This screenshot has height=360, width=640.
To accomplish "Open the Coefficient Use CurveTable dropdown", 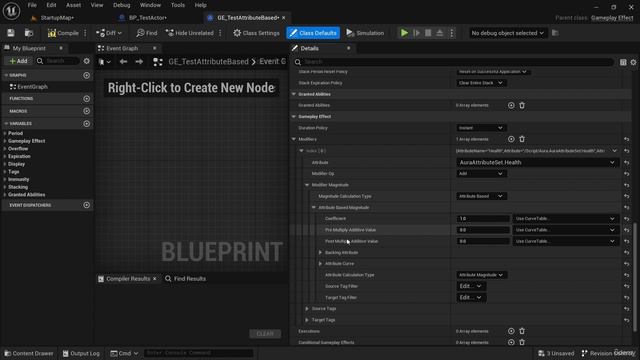I will (x=565, y=219).
